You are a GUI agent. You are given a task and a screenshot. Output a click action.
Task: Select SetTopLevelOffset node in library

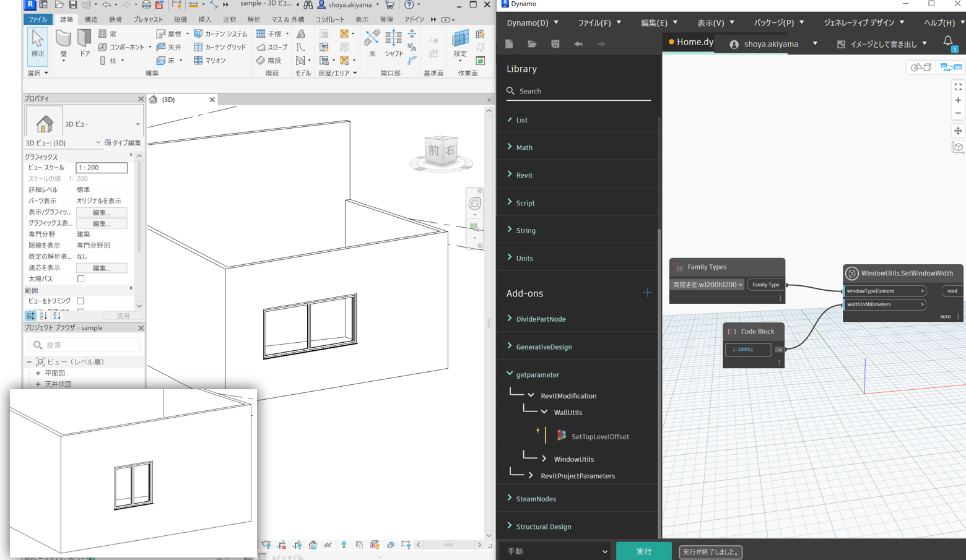pos(599,436)
